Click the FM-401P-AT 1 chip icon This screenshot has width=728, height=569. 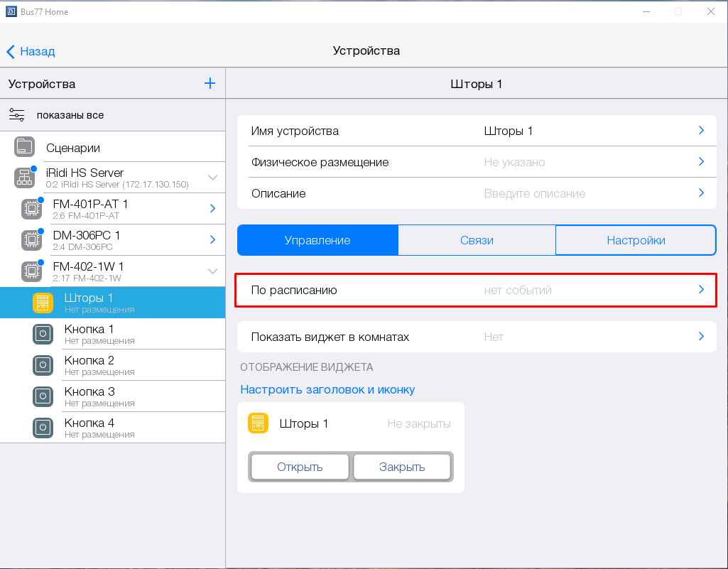(x=31, y=209)
